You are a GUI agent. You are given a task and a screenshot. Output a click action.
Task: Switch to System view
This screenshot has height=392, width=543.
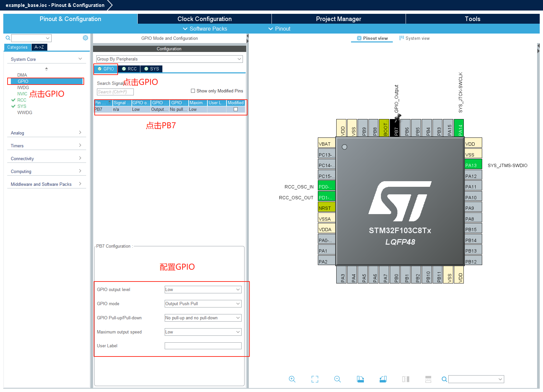click(x=414, y=38)
